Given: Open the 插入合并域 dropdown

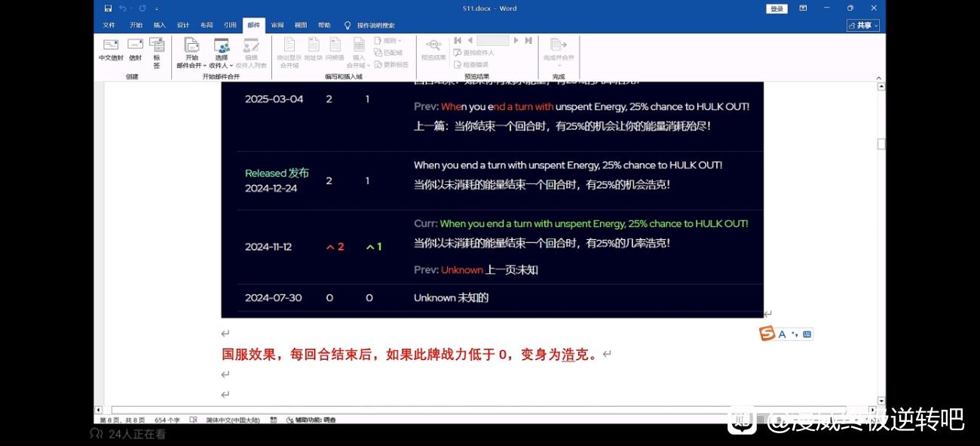Looking at the screenshot, I should tap(359, 53).
